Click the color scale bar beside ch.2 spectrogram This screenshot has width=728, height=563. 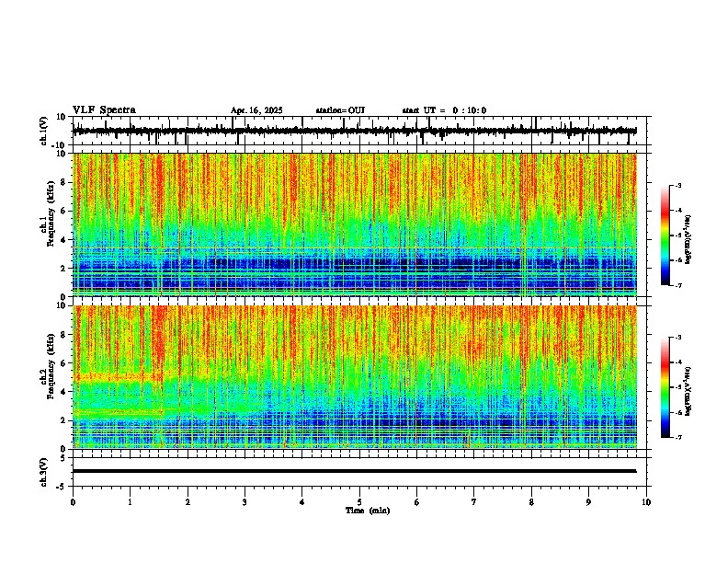[x=665, y=387]
